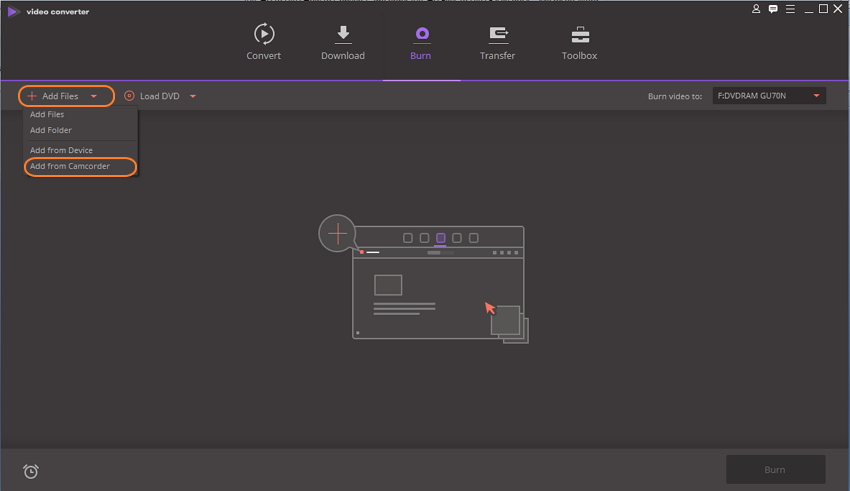
Task: Open the Toolbox section icon
Action: [579, 34]
